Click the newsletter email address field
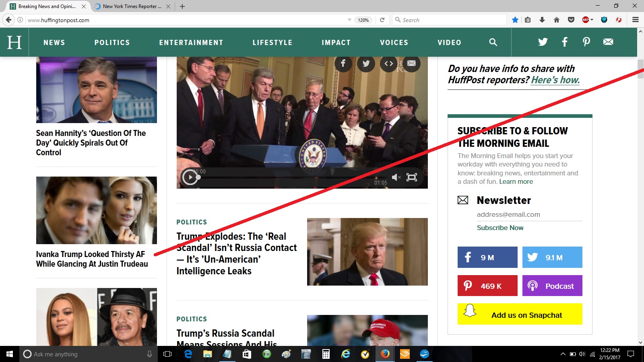 pyautogui.click(x=529, y=215)
